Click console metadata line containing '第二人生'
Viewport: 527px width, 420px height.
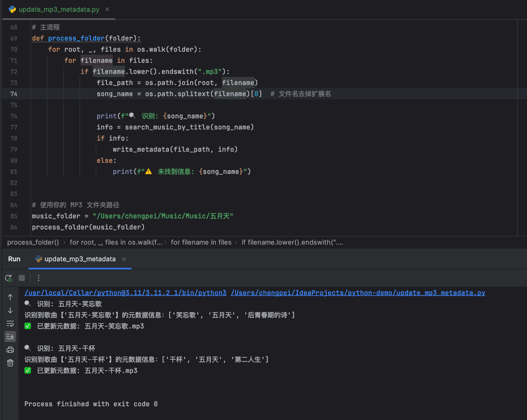tap(147, 359)
